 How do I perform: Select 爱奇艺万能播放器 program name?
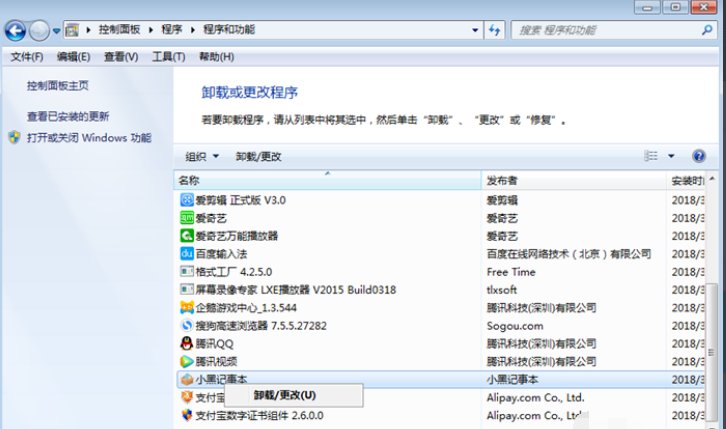point(237,236)
